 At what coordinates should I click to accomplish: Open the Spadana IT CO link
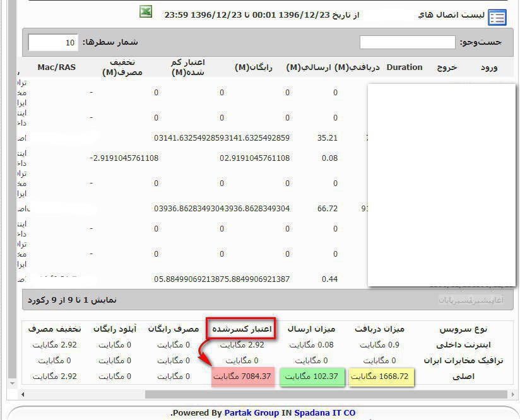[x=324, y=413]
